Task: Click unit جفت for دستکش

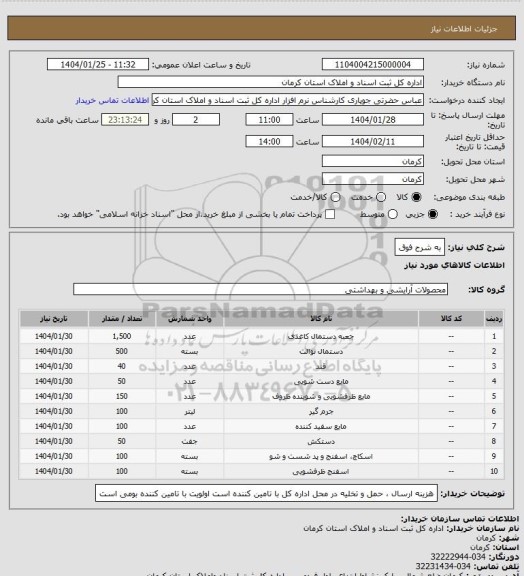Action: coord(190,441)
